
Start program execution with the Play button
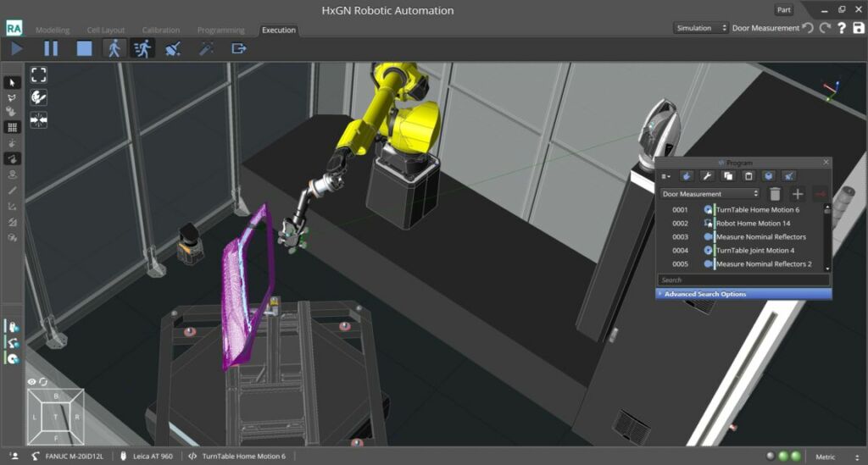[17, 48]
